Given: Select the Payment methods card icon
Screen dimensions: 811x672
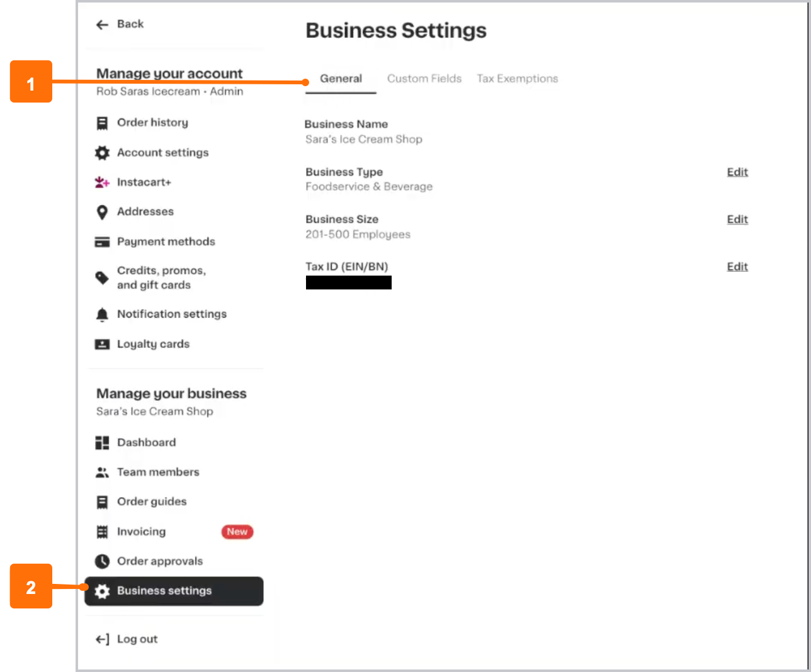Looking at the screenshot, I should point(102,242).
